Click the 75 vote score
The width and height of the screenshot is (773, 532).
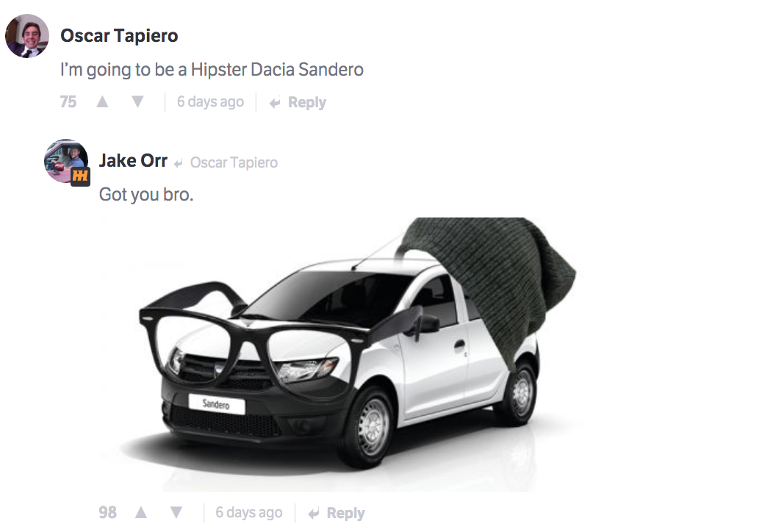(68, 101)
